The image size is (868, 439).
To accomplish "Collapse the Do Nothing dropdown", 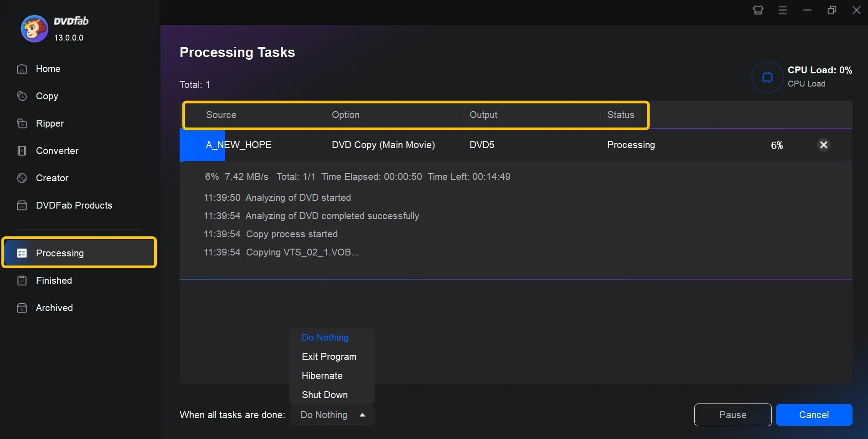I will [x=362, y=415].
